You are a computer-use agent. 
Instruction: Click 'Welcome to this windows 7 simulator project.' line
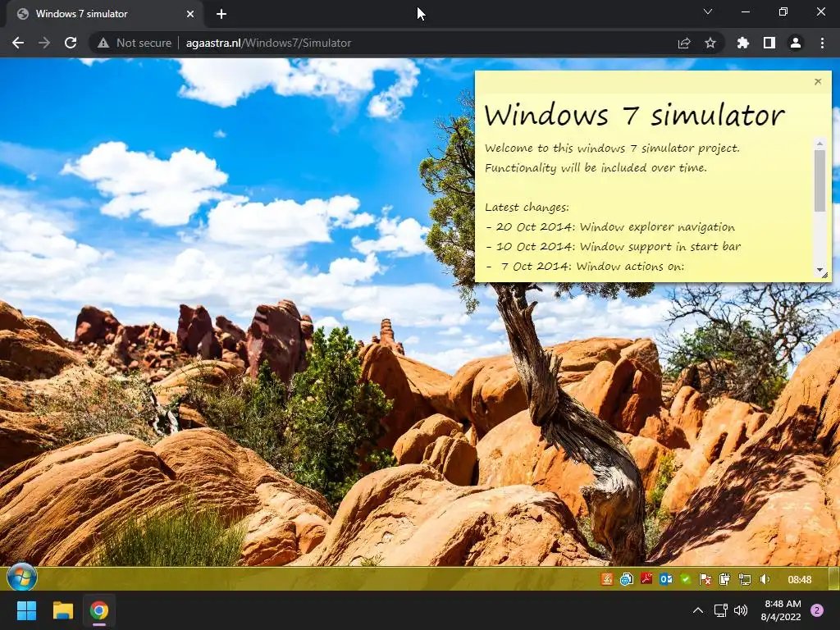(x=612, y=148)
